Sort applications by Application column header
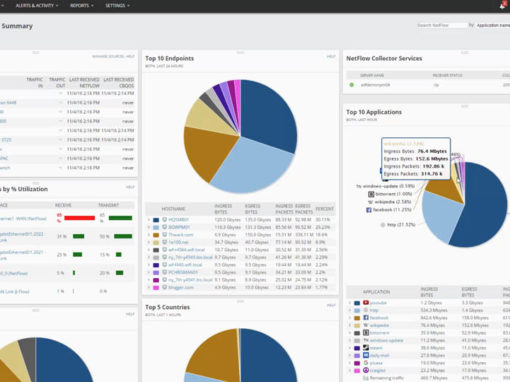 376,292
